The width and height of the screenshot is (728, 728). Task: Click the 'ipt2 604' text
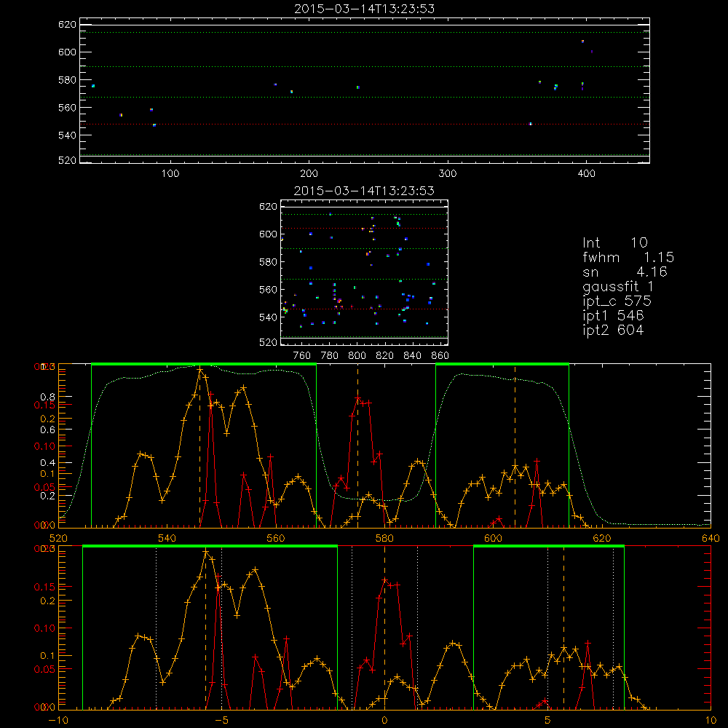click(613, 330)
